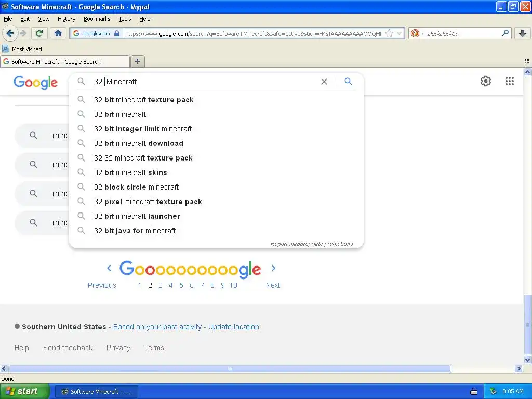The height and width of the screenshot is (399, 532).
Task: Click the network tray icon near clock
Action: [494, 391]
